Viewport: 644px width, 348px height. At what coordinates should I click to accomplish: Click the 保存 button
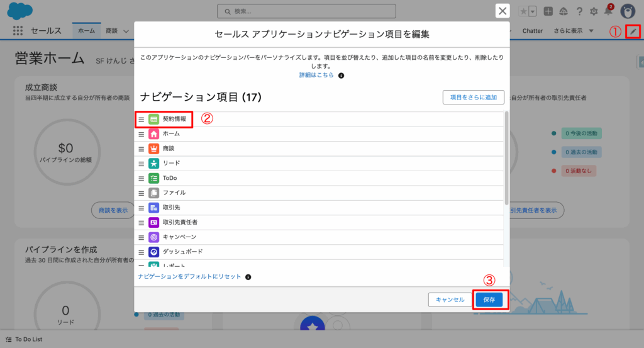point(489,300)
